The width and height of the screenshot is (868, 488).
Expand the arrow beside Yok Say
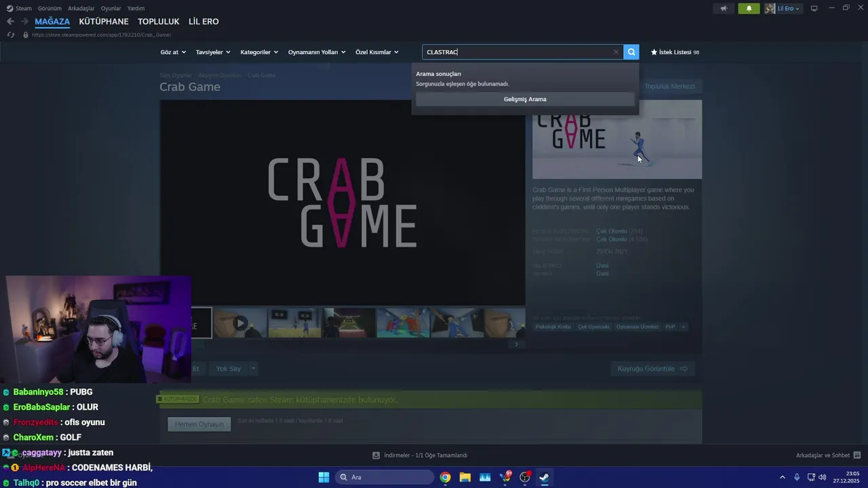[x=254, y=369]
